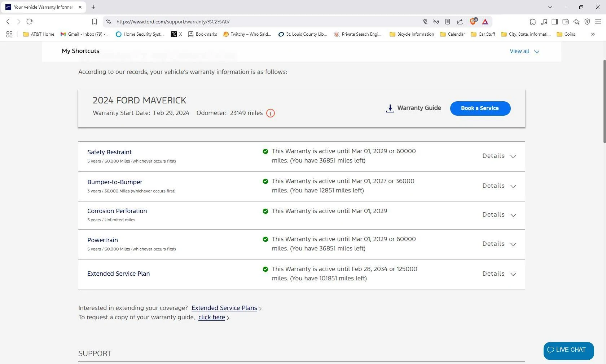
Task: Open the tab search dropdown arrow
Action: (550, 7)
